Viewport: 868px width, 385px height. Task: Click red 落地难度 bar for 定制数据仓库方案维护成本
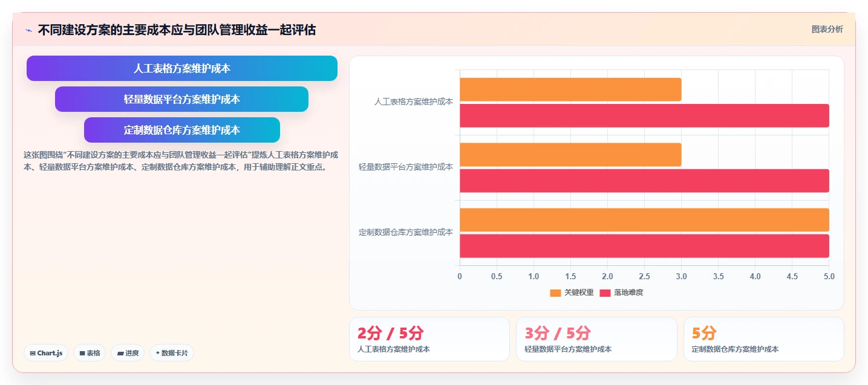pyautogui.click(x=644, y=246)
